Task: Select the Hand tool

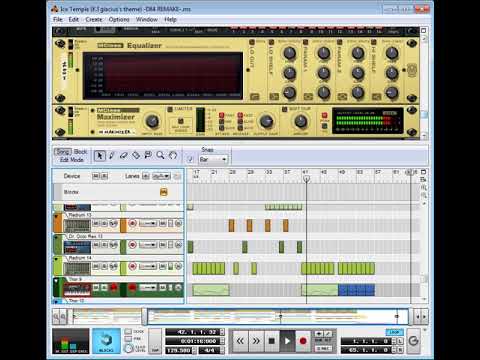Action: click(x=173, y=155)
